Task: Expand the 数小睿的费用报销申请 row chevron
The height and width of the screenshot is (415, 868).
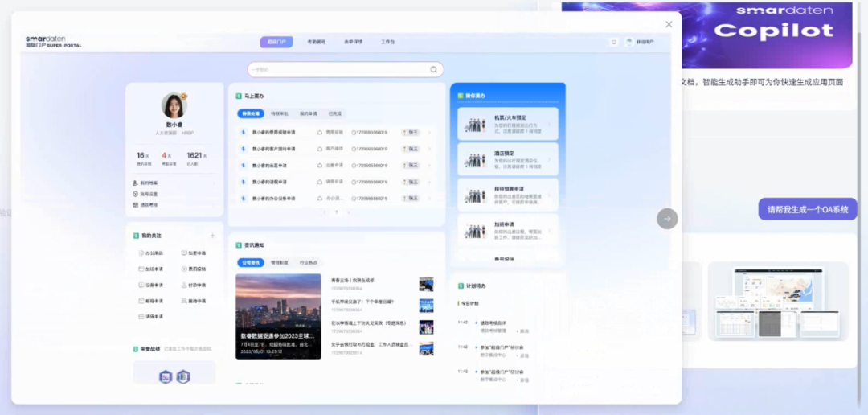Action: 429,133
